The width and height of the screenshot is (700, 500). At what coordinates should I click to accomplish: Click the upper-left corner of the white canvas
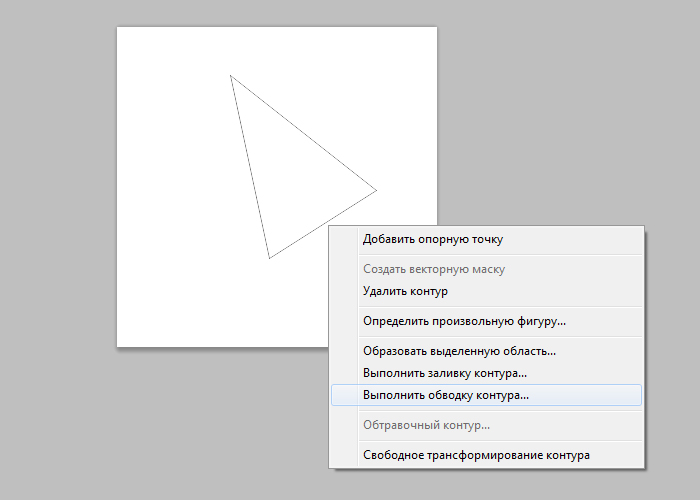118,28
